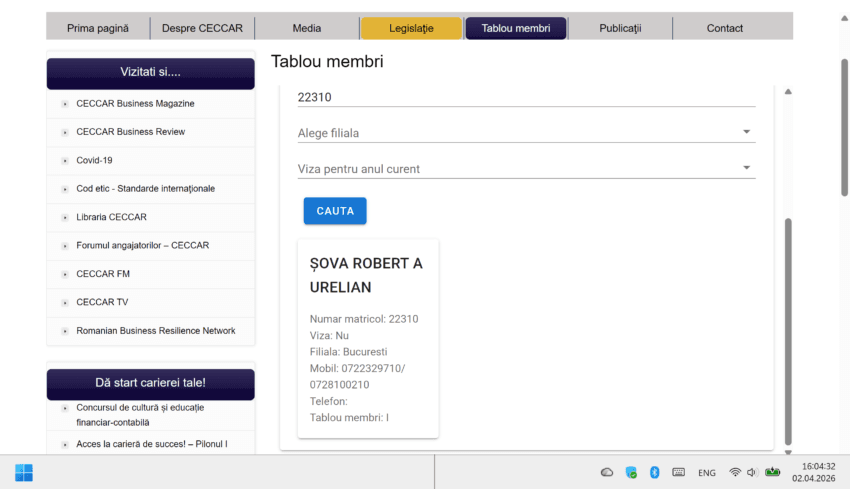The image size is (850, 489).
Task: Open the Legislație tab
Action: 411,28
